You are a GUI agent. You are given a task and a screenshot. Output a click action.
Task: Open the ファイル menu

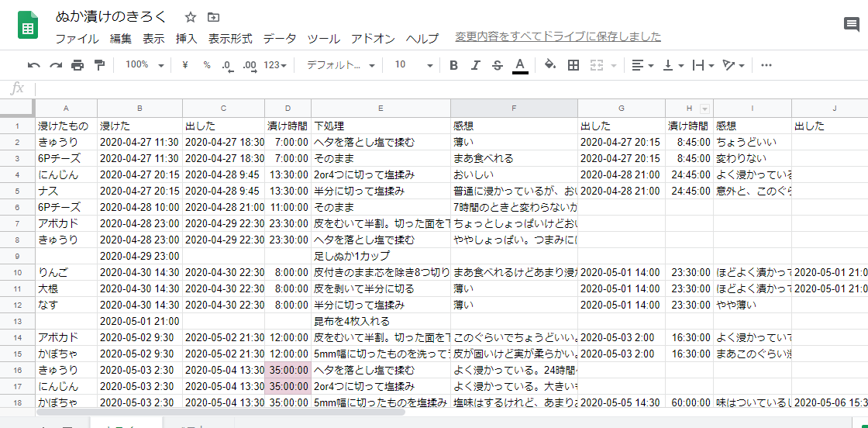click(77, 39)
